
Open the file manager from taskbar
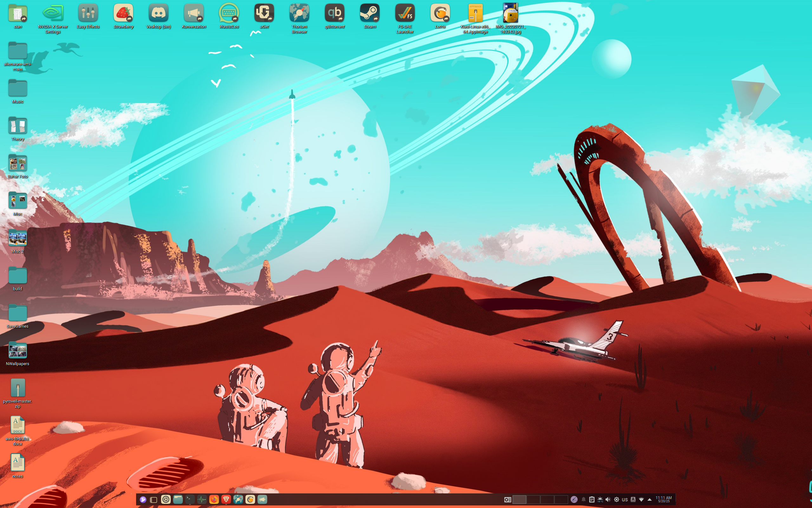pyautogui.click(x=178, y=500)
